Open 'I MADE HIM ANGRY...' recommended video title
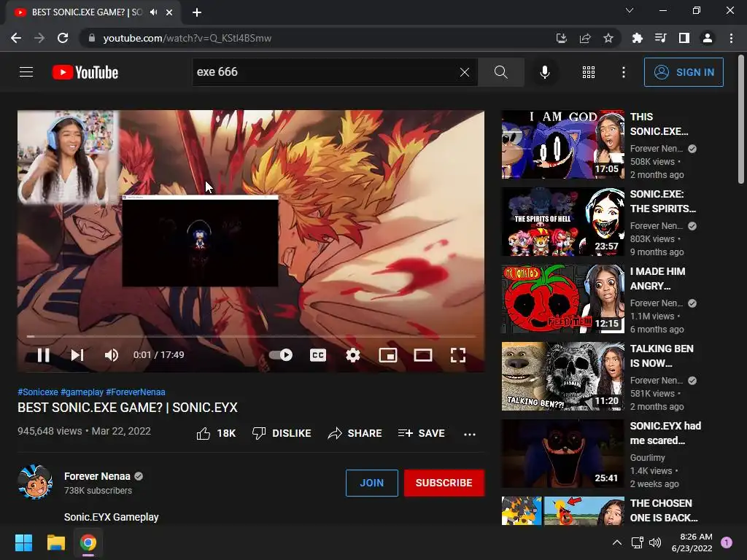Viewport: 747px width, 560px height. pyautogui.click(x=657, y=279)
